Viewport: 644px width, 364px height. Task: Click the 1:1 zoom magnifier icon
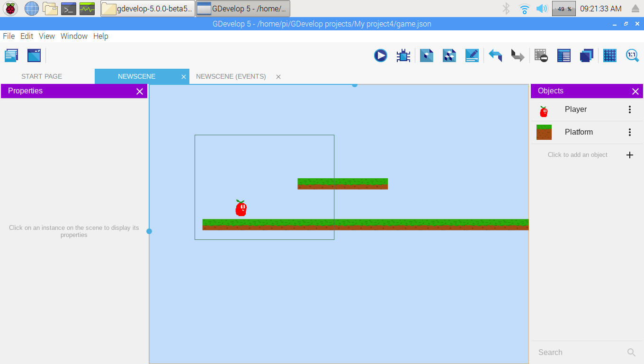tap(633, 55)
